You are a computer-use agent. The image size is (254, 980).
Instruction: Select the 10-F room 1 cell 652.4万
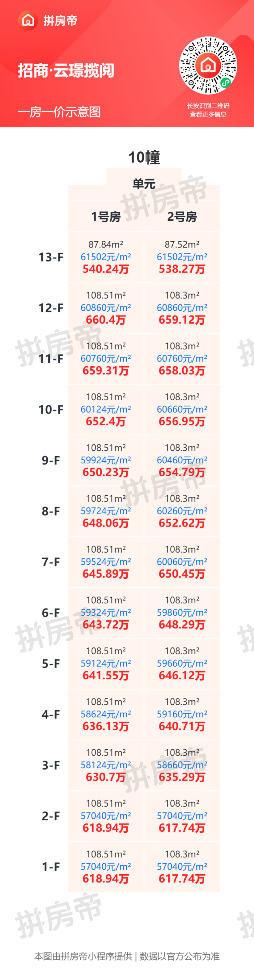click(106, 422)
